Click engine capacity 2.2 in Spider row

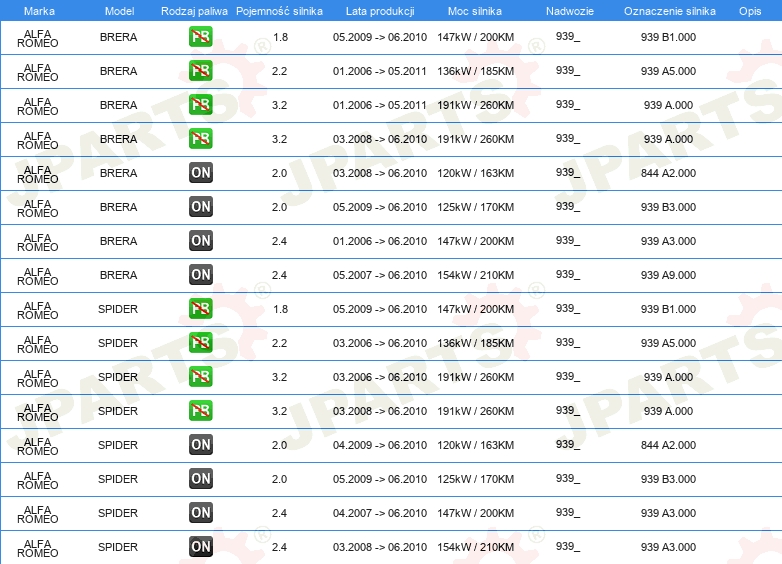(279, 343)
